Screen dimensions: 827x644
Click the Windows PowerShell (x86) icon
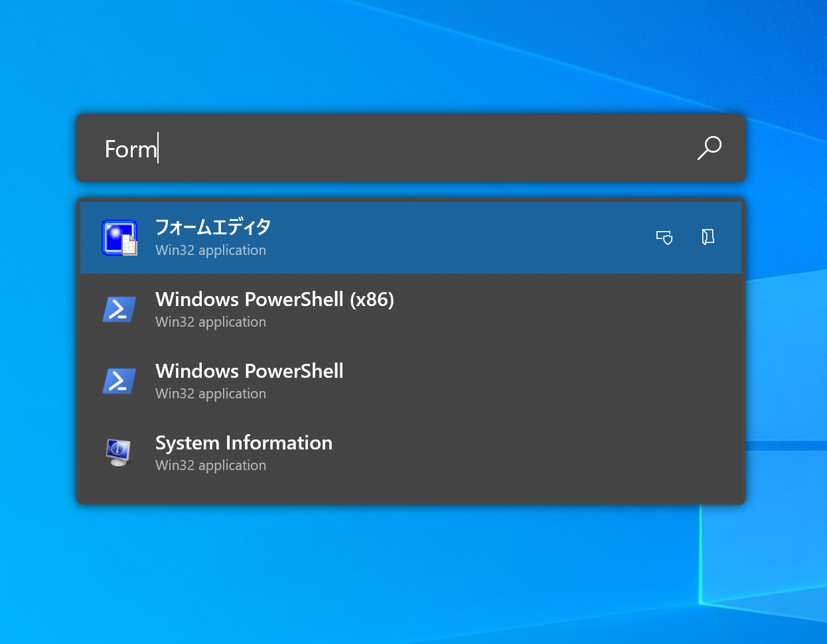tap(119, 309)
